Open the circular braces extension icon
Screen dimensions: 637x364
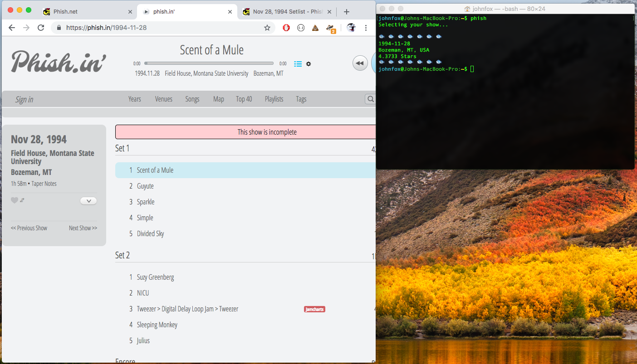pos(300,28)
